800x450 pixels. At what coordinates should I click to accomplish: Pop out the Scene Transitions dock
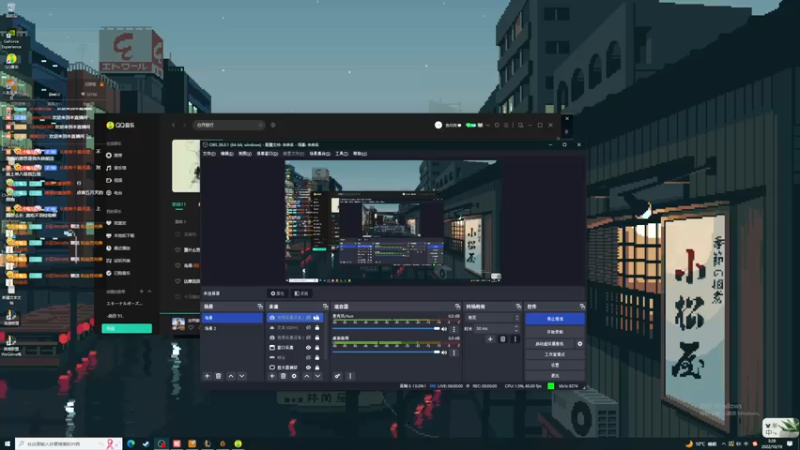[x=518, y=307]
